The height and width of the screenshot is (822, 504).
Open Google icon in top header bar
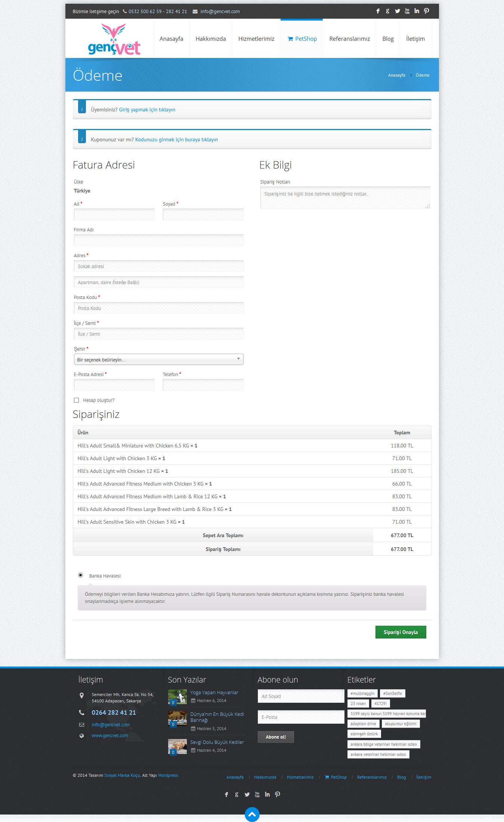387,11
